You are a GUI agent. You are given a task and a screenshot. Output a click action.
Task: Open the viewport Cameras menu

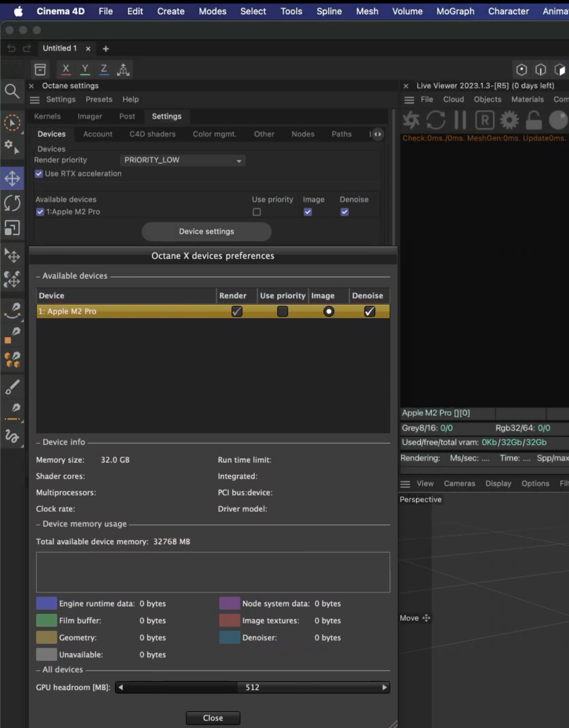pos(459,483)
